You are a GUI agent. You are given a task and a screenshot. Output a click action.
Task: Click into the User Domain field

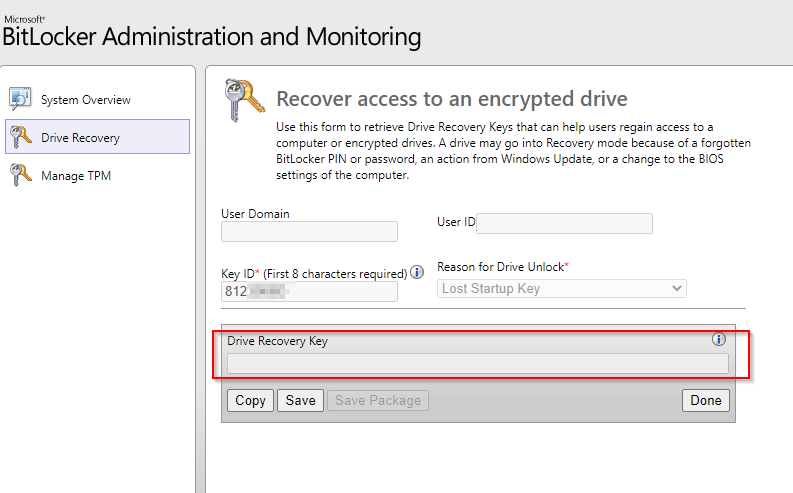point(309,232)
